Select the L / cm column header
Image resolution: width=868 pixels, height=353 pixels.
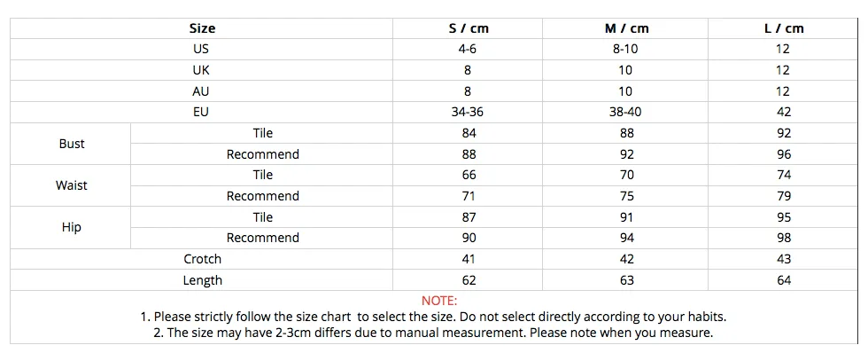point(783,28)
